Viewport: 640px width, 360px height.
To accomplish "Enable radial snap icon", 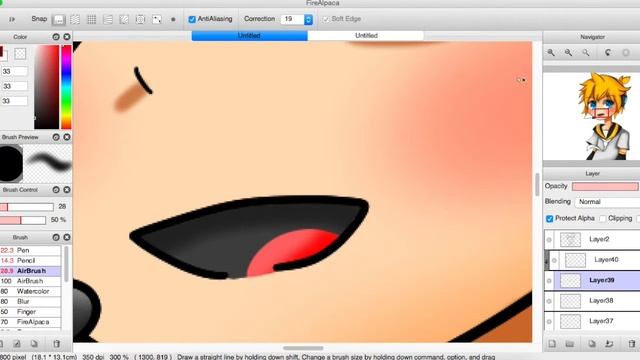I will click(x=124, y=19).
